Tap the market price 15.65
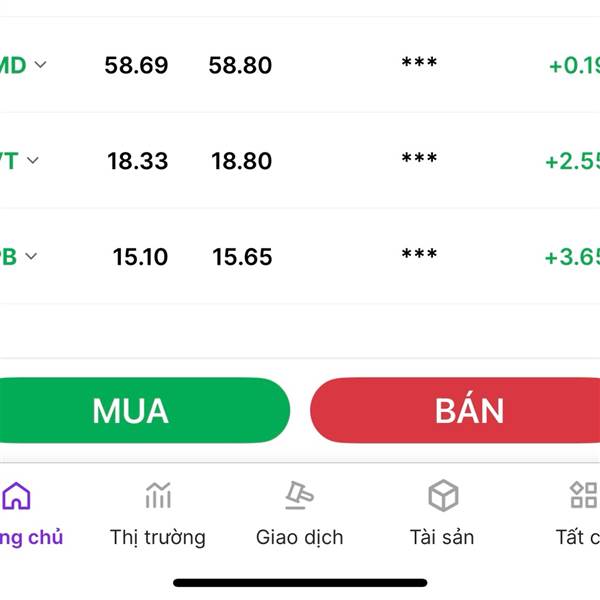Viewport: 600px width, 600px height. coord(242,256)
